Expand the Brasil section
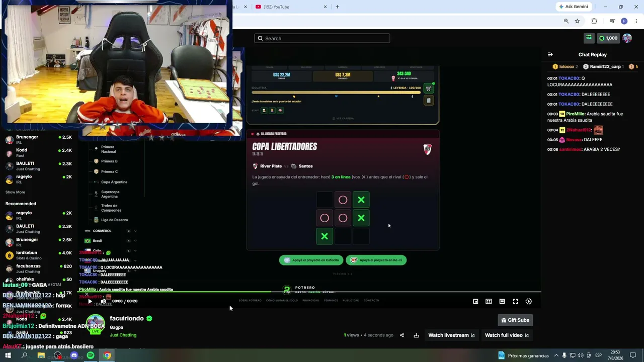Image resolution: width=644 pixels, height=362 pixels. 111,241
